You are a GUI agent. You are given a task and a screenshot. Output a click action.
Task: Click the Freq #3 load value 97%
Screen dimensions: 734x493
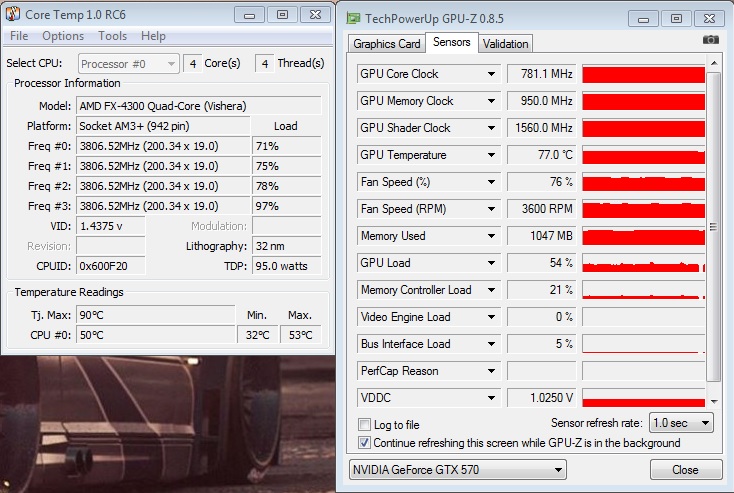[x=286, y=206]
